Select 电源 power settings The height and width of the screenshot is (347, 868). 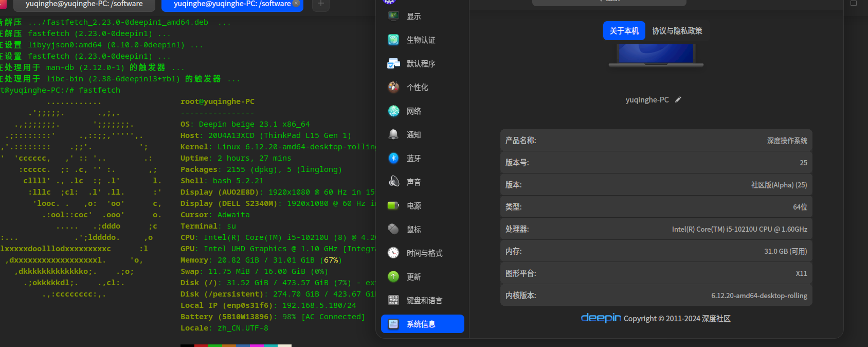point(423,206)
